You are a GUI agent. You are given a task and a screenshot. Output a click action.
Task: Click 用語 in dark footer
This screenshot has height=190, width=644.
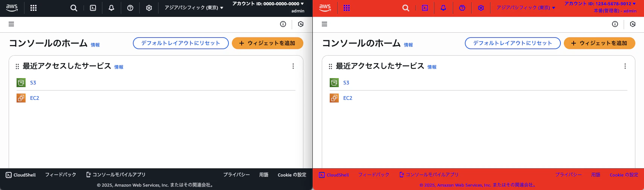(x=264, y=175)
